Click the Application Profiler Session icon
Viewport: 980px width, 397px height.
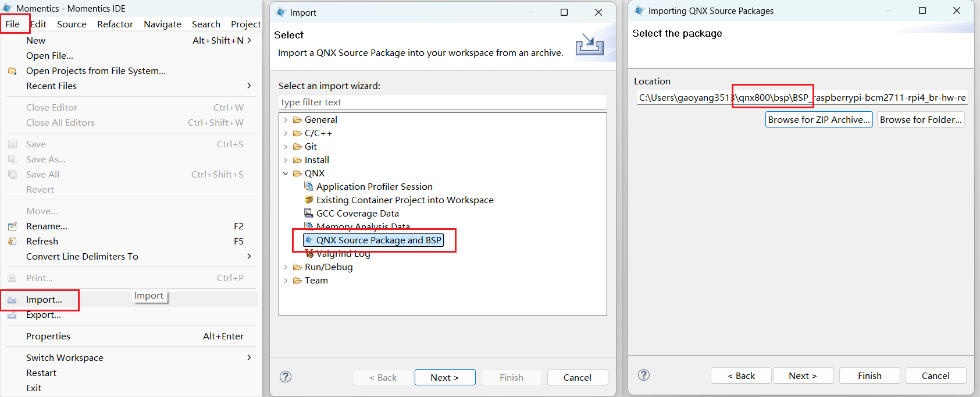pyautogui.click(x=309, y=187)
